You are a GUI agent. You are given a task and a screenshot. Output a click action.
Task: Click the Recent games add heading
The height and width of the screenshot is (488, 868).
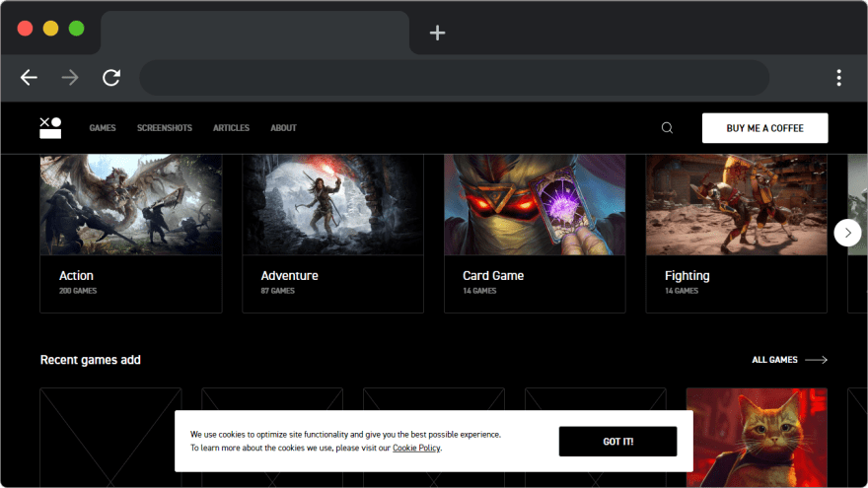click(90, 360)
